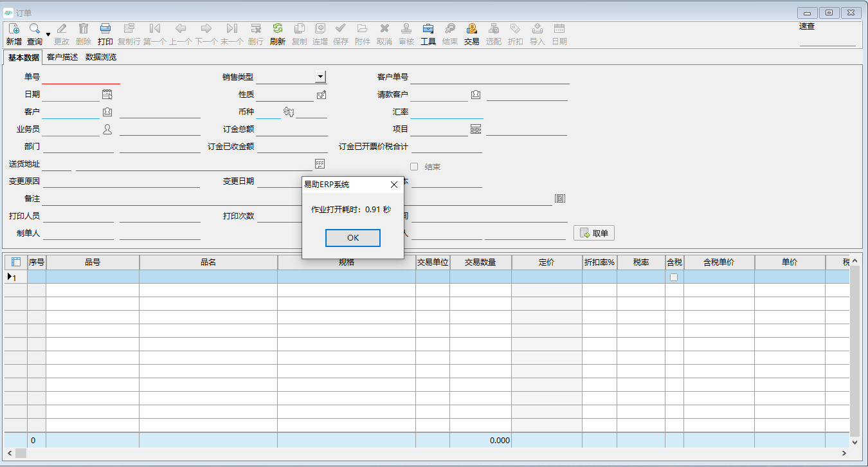The width and height of the screenshot is (868, 467).
Task: Click the vertical scrollbar down arrow in grid
Action: [854, 442]
